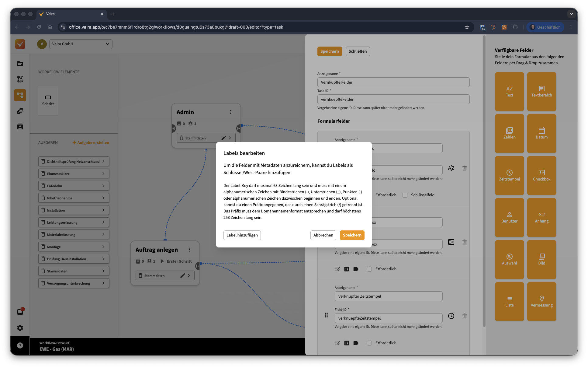Click the pencil edit icon on the Admin Stammdaten task
588x368 pixels.
(x=223, y=138)
